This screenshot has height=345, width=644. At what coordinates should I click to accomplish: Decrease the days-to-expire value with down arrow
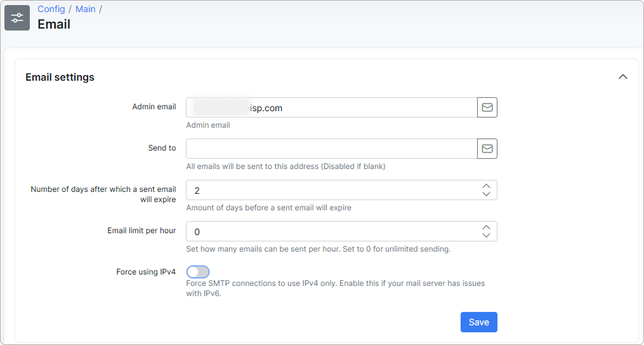486,194
